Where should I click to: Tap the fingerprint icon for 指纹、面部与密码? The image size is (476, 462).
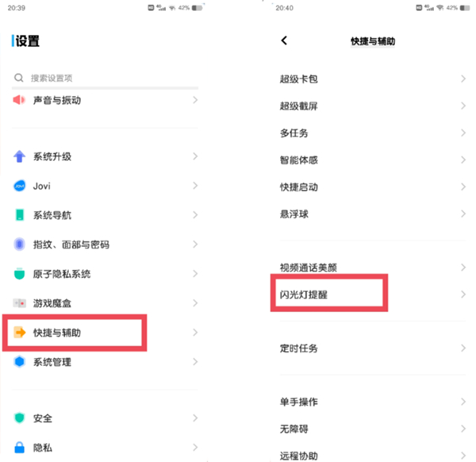click(20, 244)
